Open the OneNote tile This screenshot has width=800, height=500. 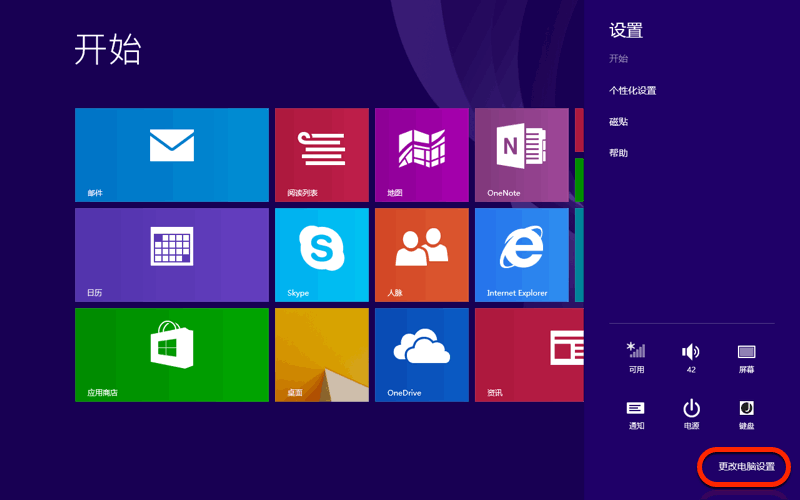click(x=521, y=155)
